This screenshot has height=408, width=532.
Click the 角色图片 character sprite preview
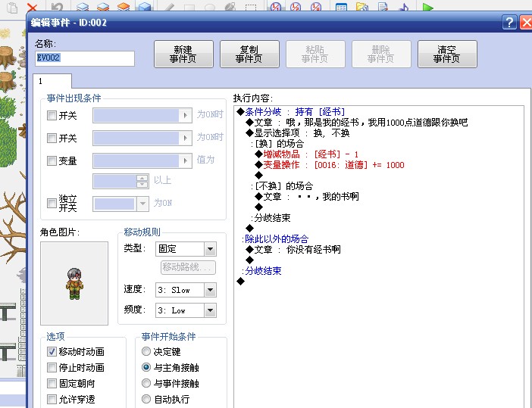(74, 283)
